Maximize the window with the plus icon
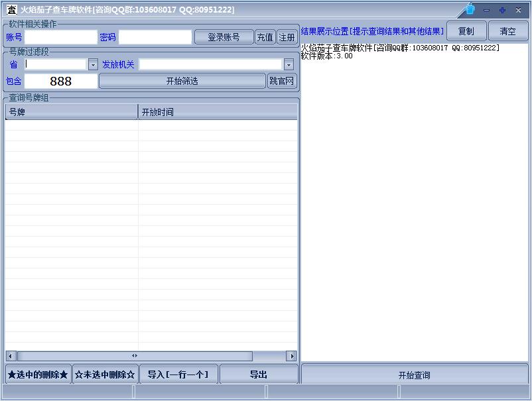This screenshot has width=532, height=401. (x=503, y=10)
